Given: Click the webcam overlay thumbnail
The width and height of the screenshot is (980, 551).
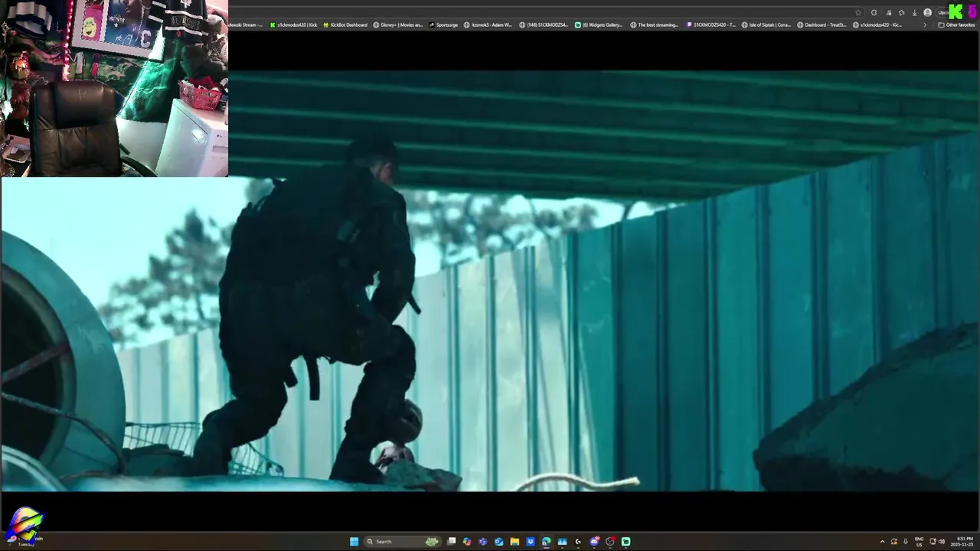Looking at the screenshot, I should pyautogui.click(x=114, y=88).
